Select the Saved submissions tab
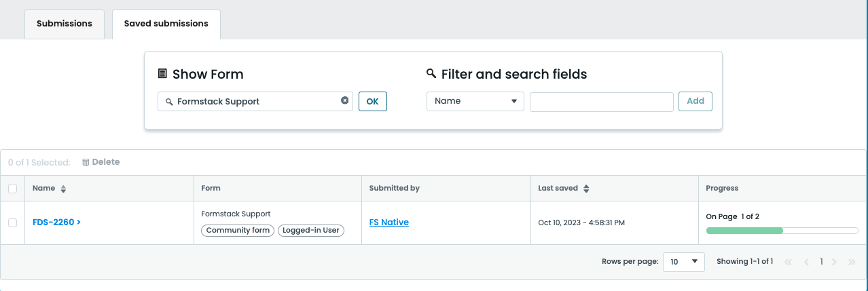868x291 pixels. [166, 24]
